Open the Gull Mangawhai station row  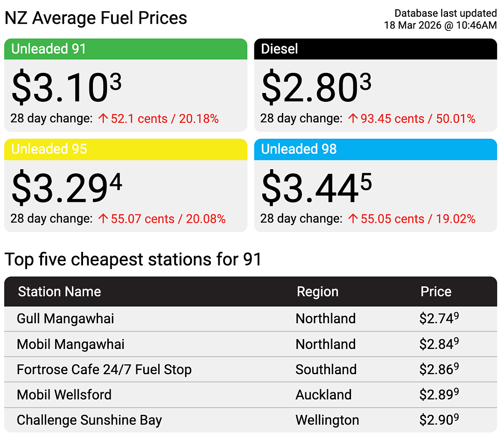tap(251, 319)
